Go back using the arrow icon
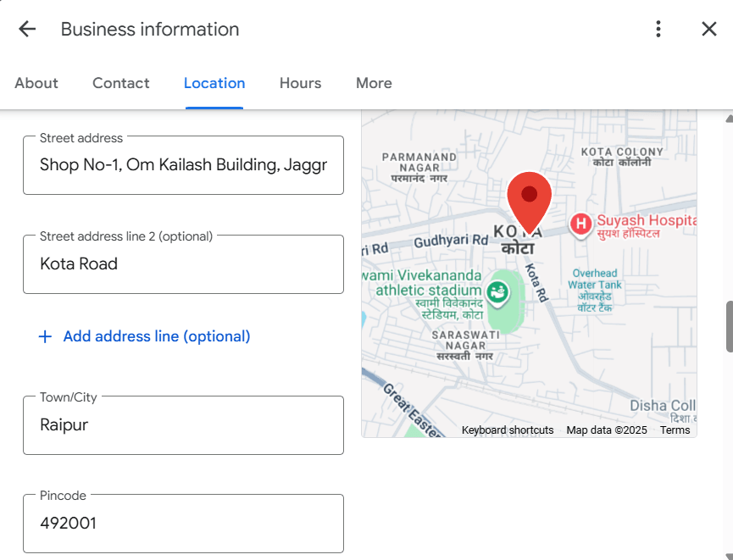 tap(27, 29)
